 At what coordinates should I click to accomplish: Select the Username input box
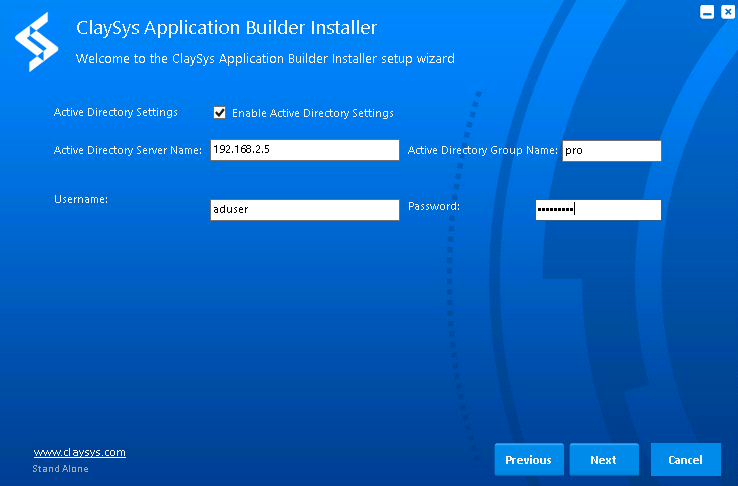click(x=305, y=210)
